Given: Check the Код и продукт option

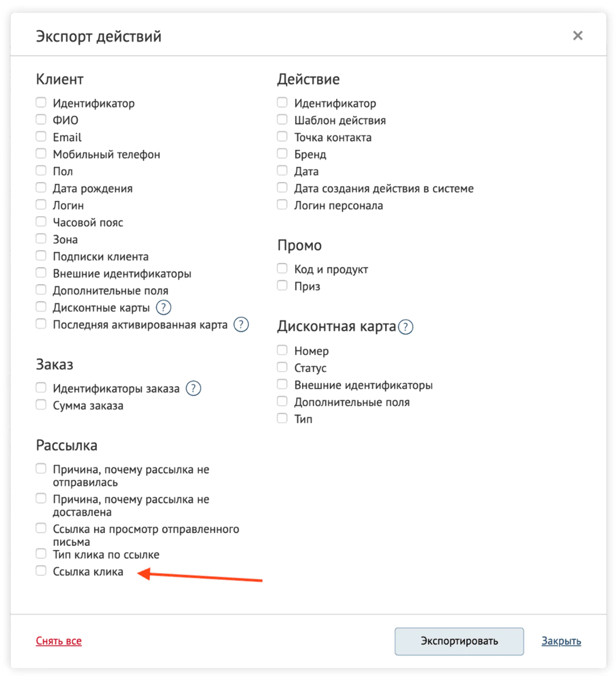Looking at the screenshot, I should point(282,268).
